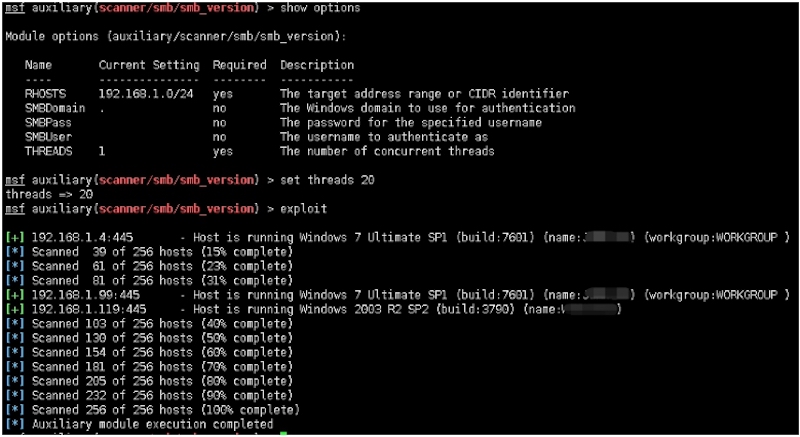
Task: Select the RHOSTS option name
Action: click(x=45, y=93)
